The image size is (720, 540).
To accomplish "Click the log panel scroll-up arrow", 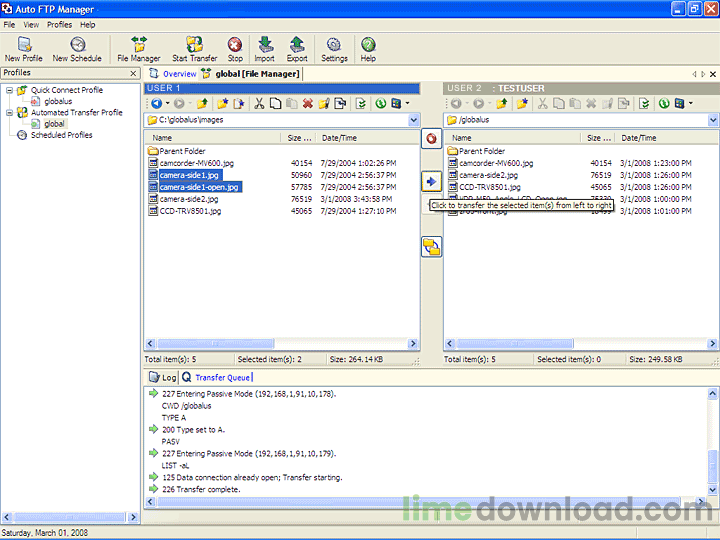I will click(713, 394).
